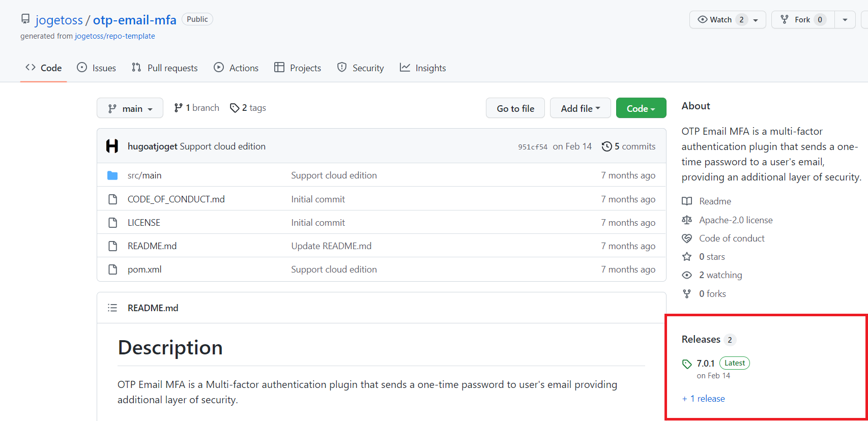
Task: Click the hugoatjoget author avatar icon
Action: [x=112, y=146]
